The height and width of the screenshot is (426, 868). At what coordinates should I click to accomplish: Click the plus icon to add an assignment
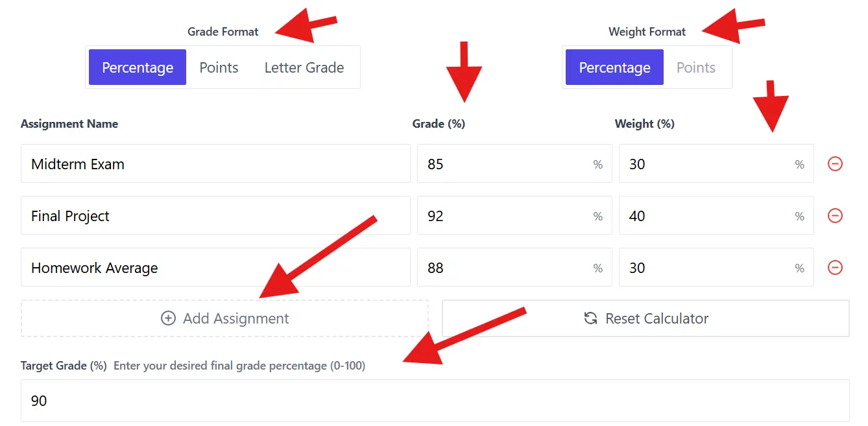168,318
